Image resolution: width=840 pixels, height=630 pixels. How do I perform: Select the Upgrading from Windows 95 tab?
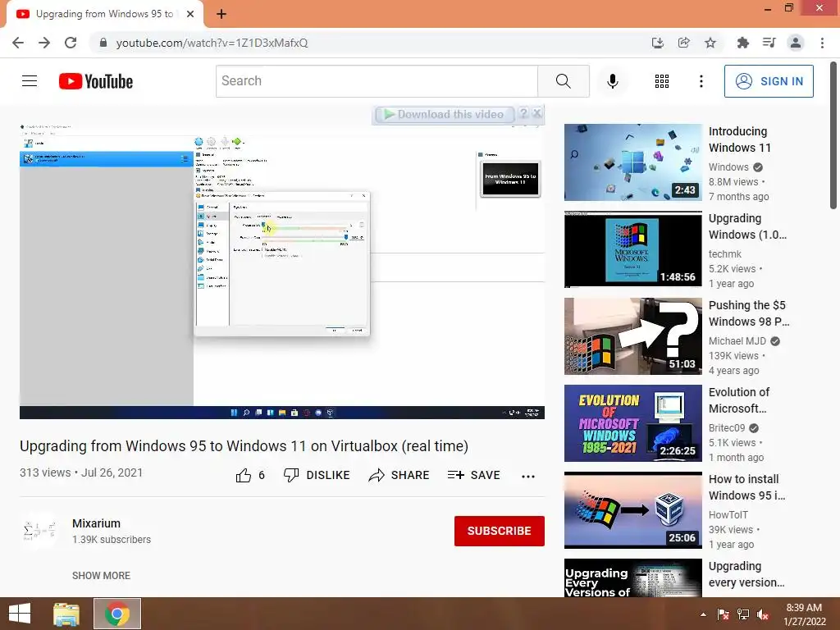[104, 14]
